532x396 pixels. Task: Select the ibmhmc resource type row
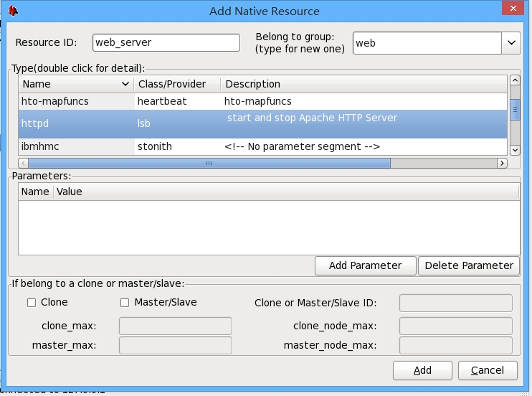263,147
